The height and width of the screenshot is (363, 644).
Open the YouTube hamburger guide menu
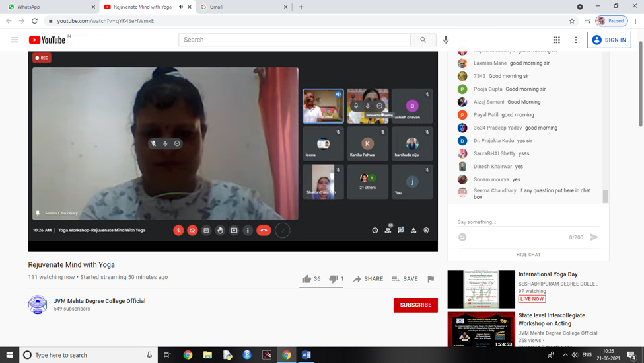click(15, 40)
